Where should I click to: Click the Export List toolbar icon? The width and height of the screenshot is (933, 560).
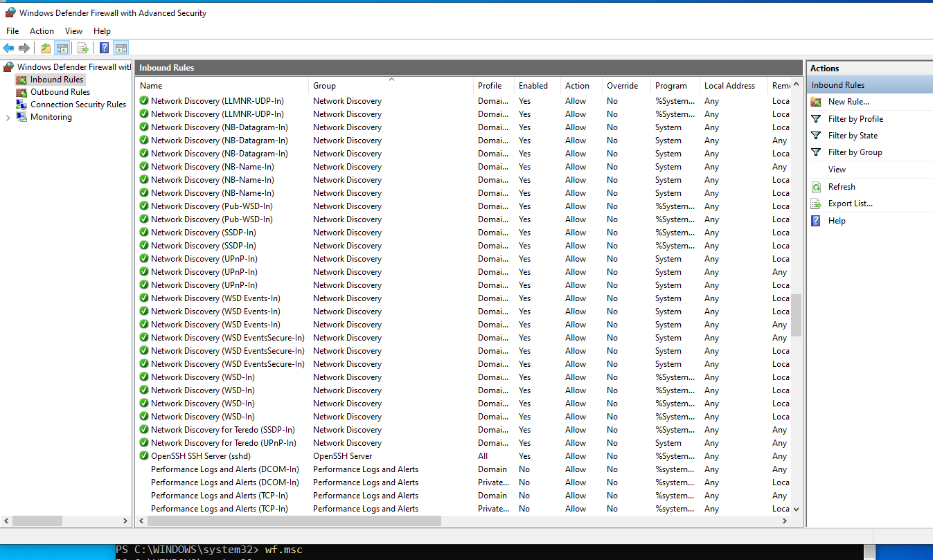[x=83, y=48]
